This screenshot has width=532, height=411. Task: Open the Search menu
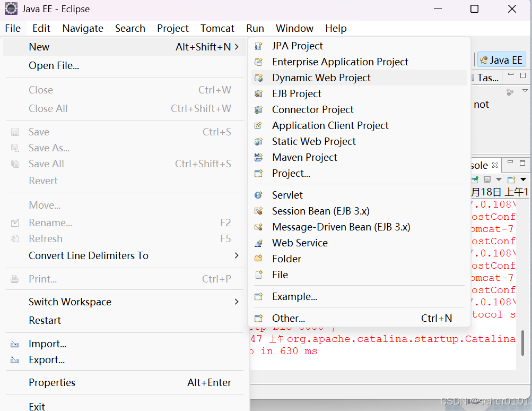click(130, 28)
